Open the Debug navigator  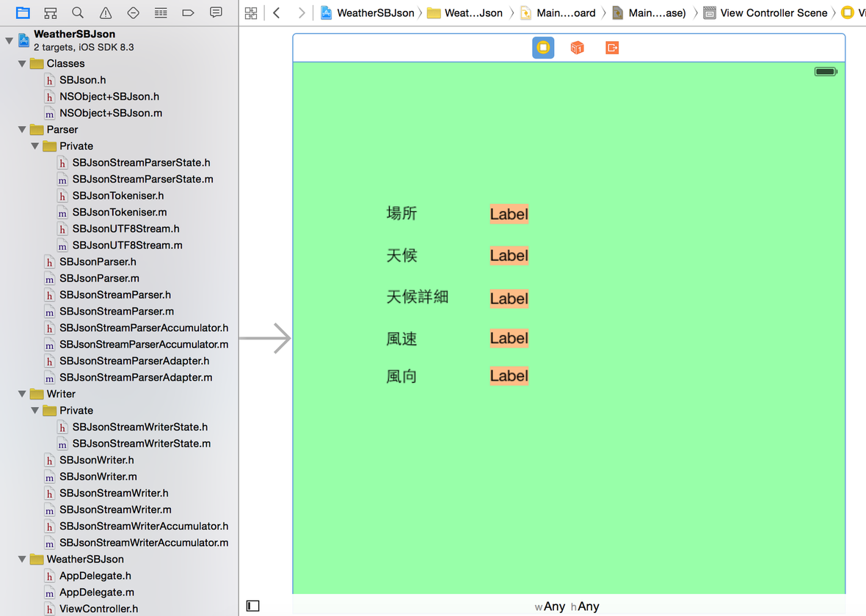[x=160, y=12]
